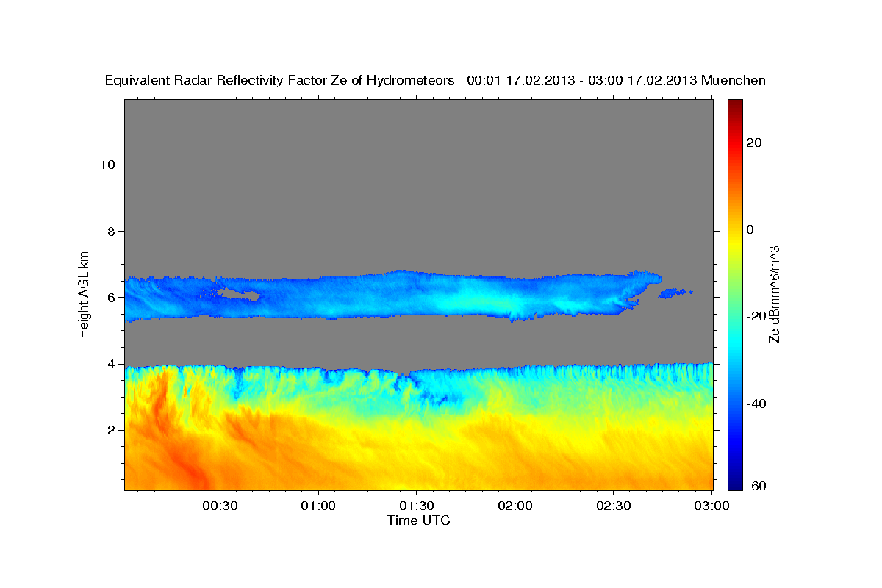
Task: Click the 'Height AGL km' axis label
Action: click(85, 293)
